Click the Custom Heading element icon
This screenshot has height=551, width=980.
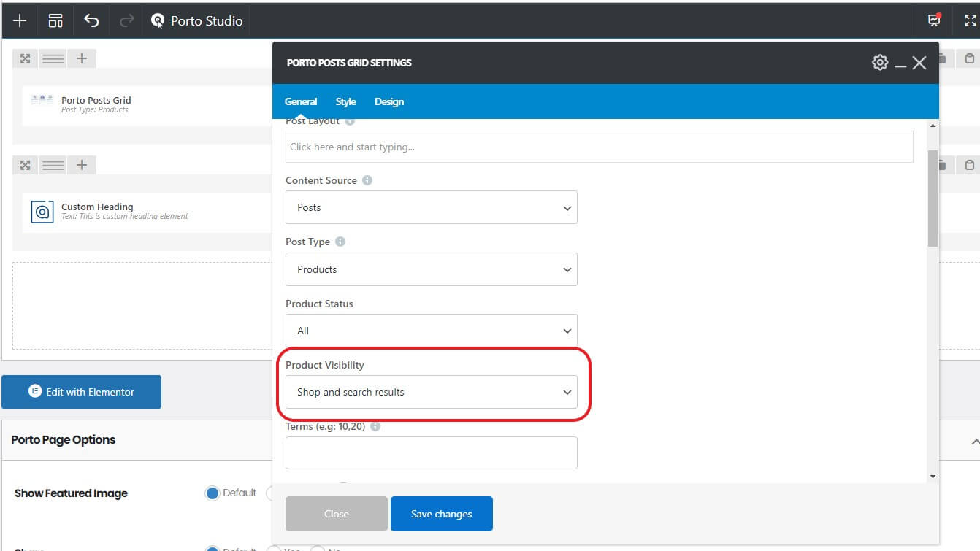[x=42, y=212]
